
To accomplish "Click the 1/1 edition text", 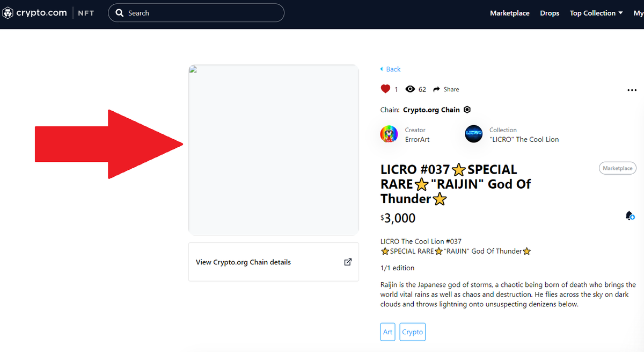I will (397, 268).
